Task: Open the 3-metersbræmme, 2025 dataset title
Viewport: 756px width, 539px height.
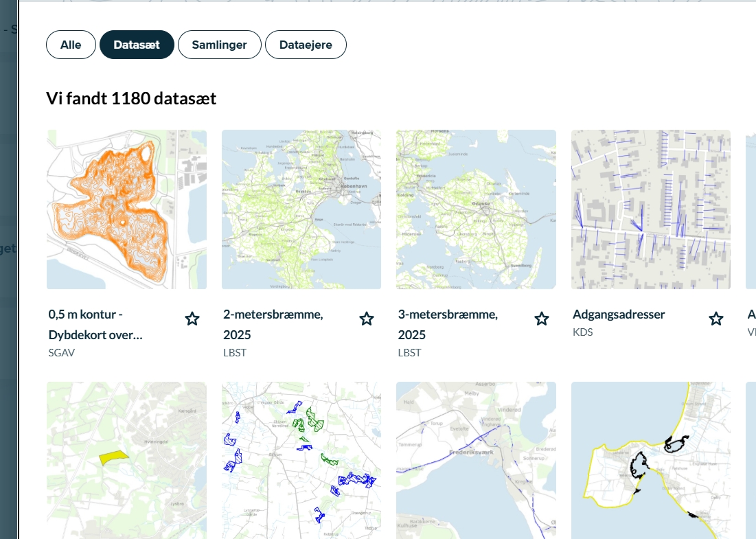Action: [x=448, y=325]
